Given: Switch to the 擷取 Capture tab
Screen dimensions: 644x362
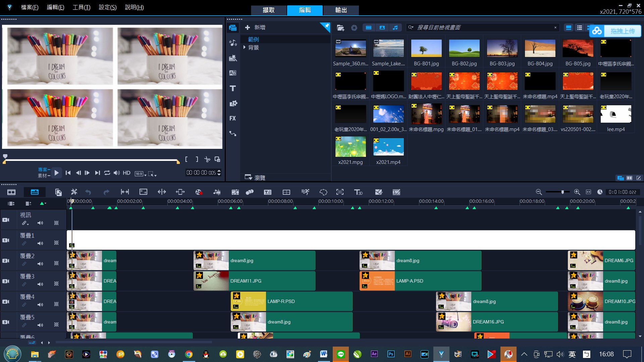Looking at the screenshot, I should pyautogui.click(x=269, y=10).
